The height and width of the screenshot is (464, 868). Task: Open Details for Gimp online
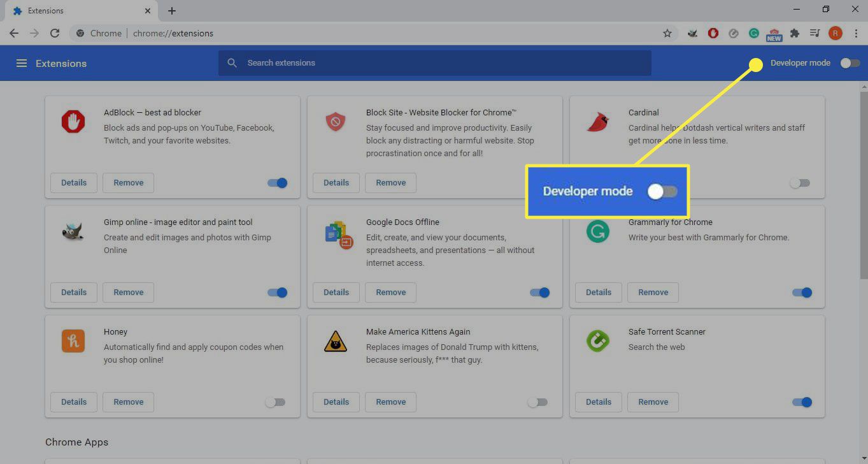click(x=74, y=292)
